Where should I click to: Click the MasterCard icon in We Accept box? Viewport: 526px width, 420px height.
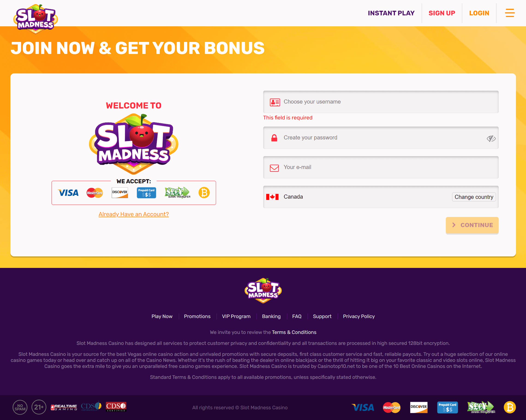coord(95,193)
